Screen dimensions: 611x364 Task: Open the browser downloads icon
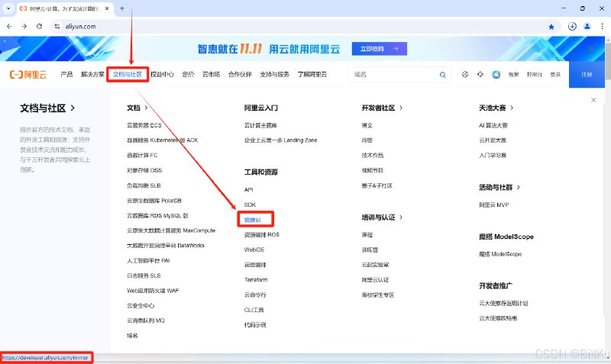[x=573, y=26]
